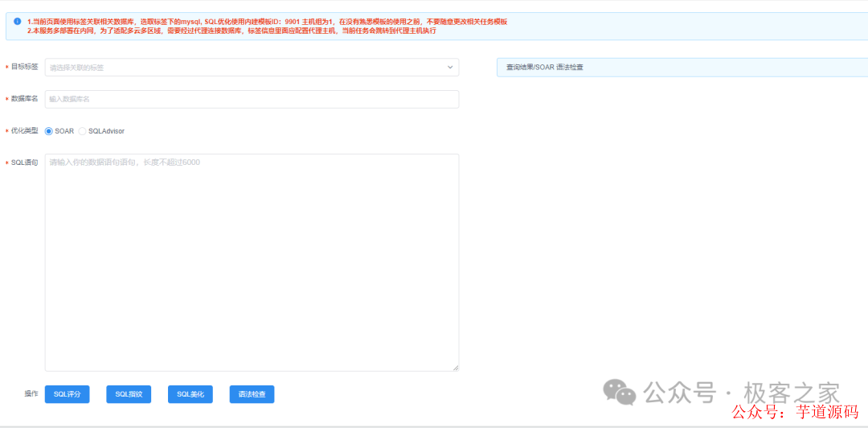The width and height of the screenshot is (868, 428).
Task: Click the SQL评分 button
Action: (67, 394)
